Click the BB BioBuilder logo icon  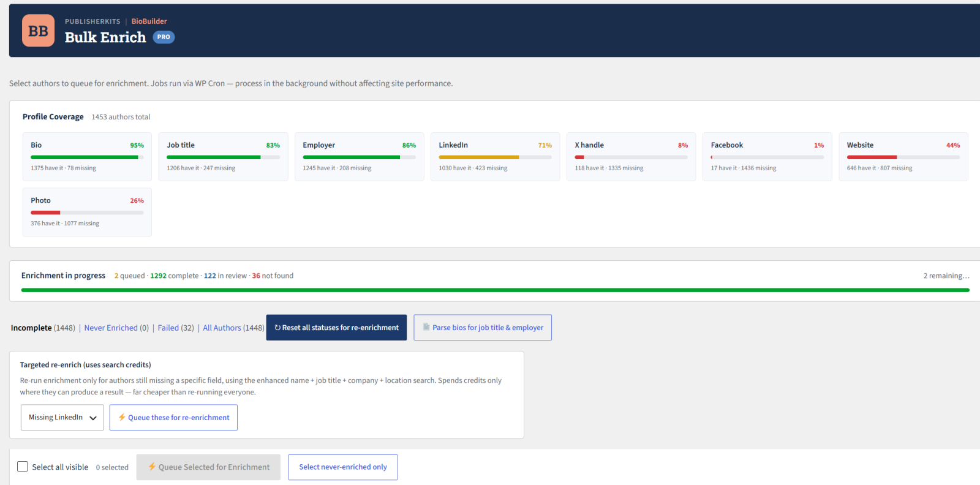pyautogui.click(x=38, y=31)
